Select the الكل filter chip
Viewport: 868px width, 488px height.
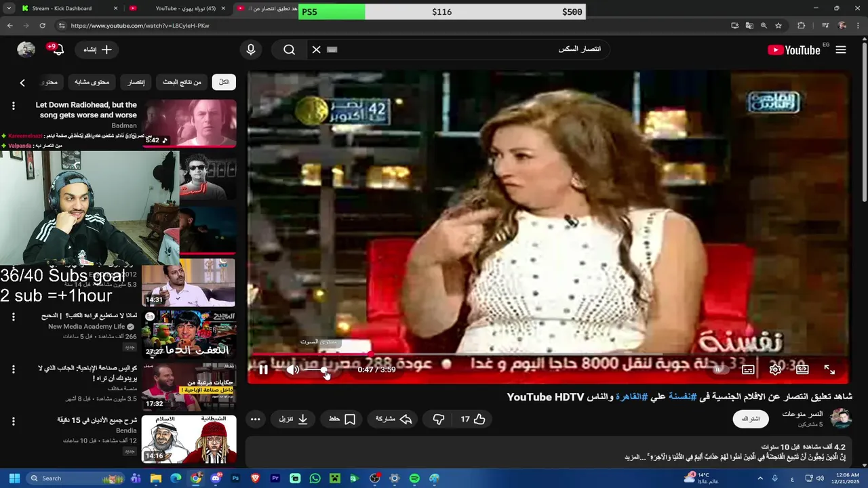pyautogui.click(x=224, y=82)
